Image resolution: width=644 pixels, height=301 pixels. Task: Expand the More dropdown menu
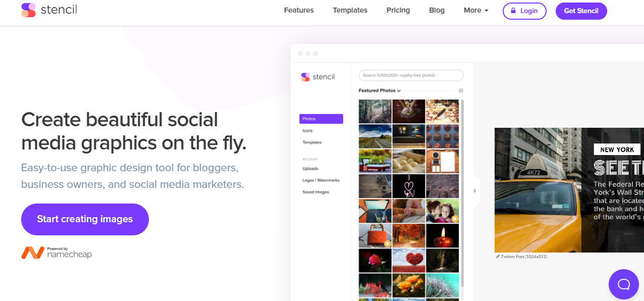[x=476, y=10]
